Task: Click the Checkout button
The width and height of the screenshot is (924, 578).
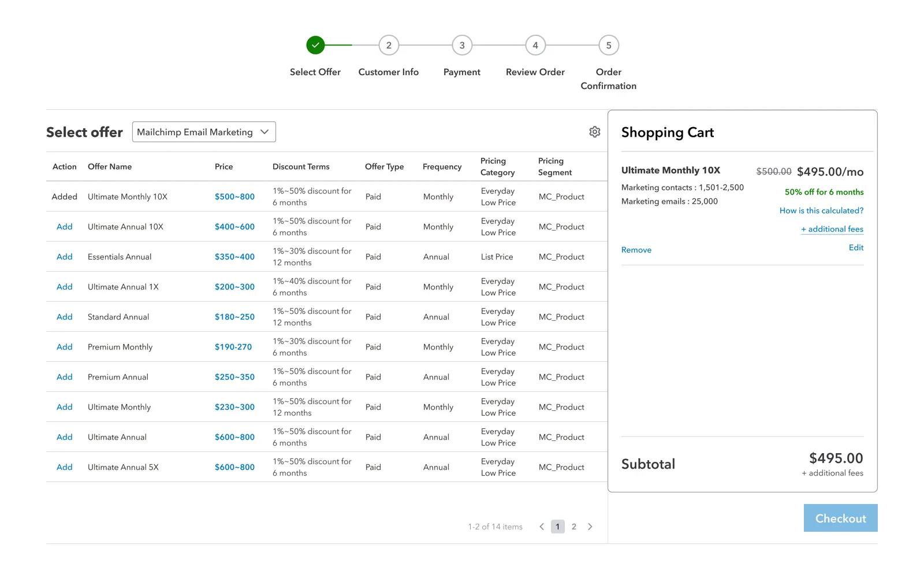Action: 841,518
